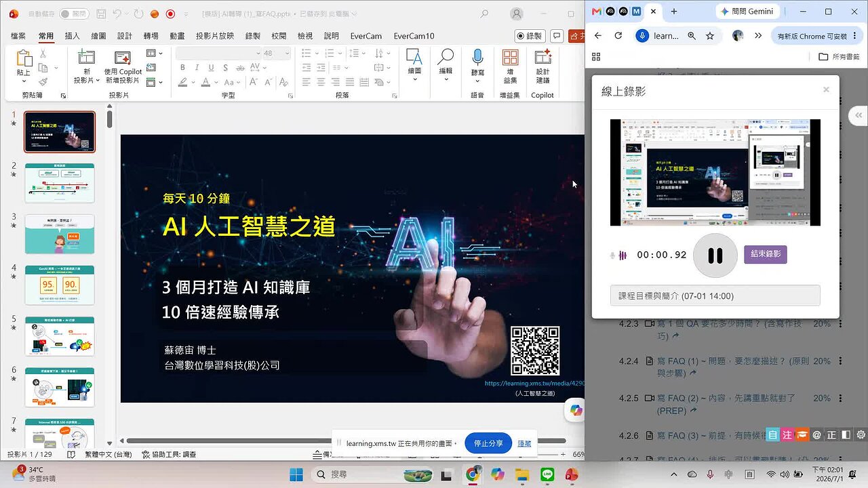868x488 pixels.
Task: Click the 隱藏 (Hide) link in sharing bar
Action: [524, 443]
